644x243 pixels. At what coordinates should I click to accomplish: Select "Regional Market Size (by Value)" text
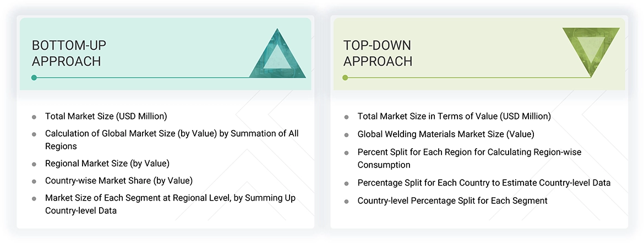click(107, 164)
